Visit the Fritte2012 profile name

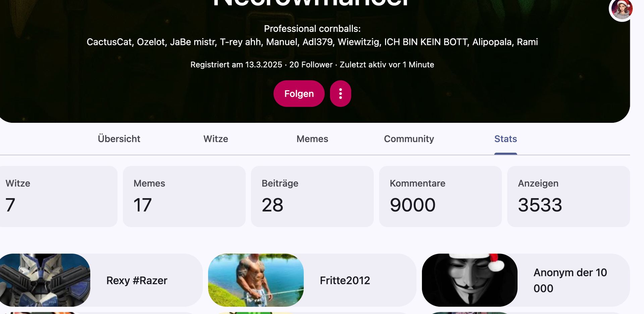click(x=345, y=280)
